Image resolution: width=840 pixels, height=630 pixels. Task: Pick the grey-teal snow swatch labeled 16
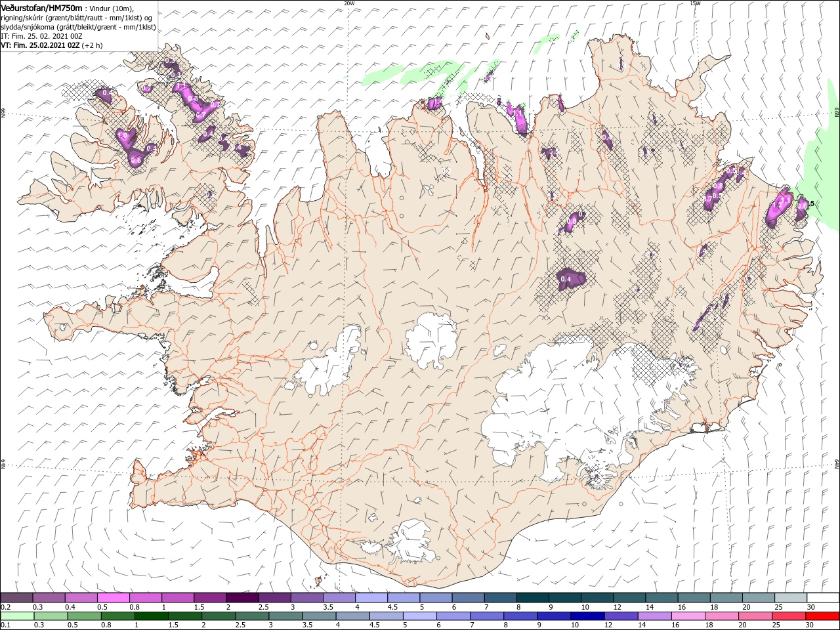tap(694, 598)
